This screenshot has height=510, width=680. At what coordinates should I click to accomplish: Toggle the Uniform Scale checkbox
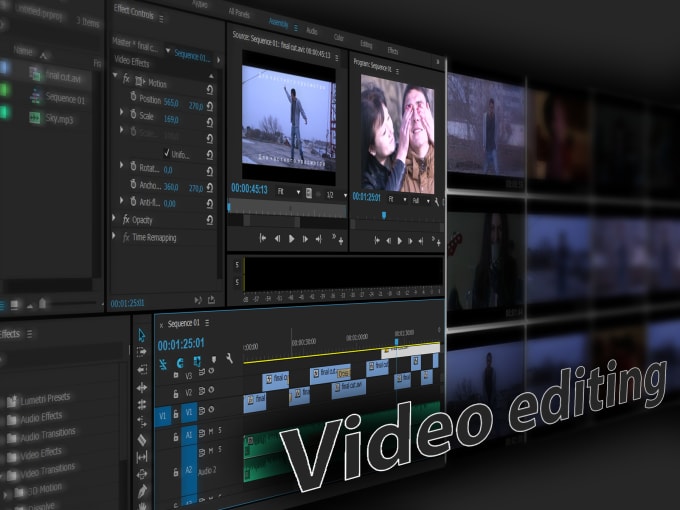coord(167,152)
